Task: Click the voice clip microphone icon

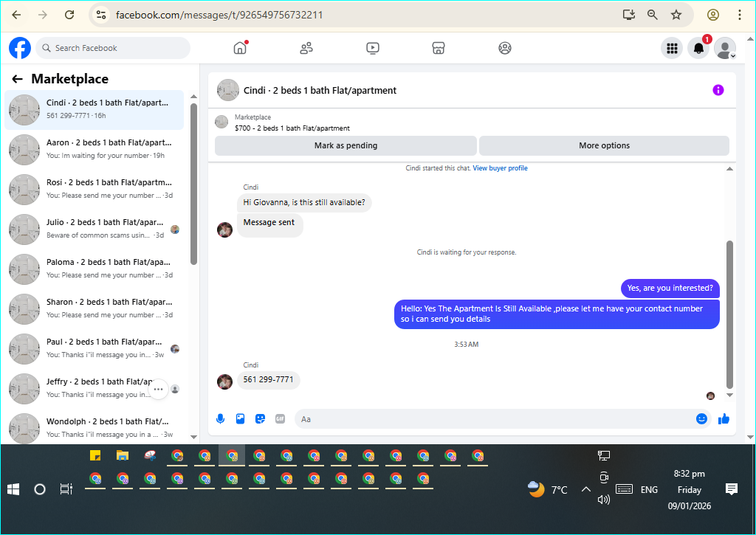Action: point(220,419)
